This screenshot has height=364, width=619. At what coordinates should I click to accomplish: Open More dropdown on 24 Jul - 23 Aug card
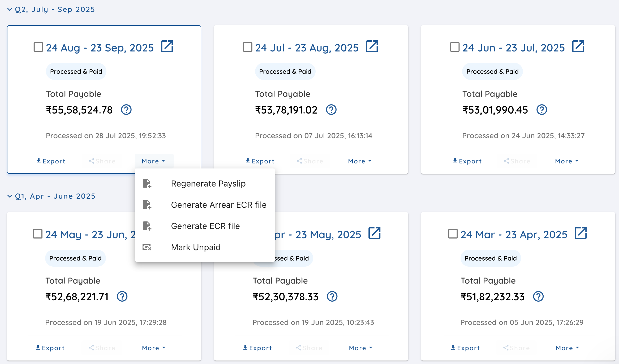click(360, 161)
